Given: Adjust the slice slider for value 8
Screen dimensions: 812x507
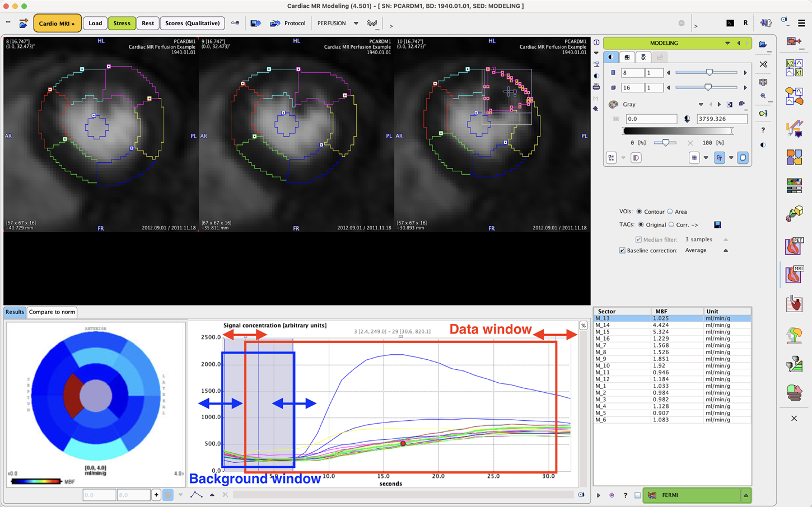Looking at the screenshot, I should point(709,72).
